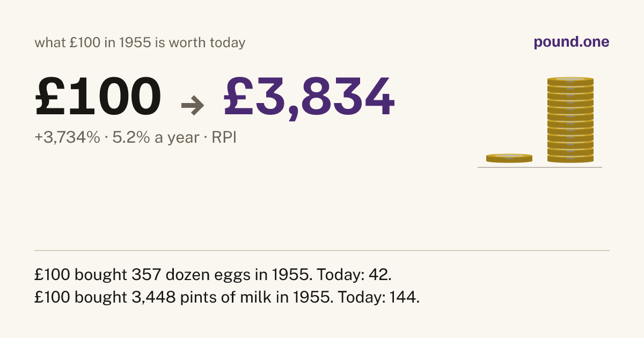This screenshot has height=338, width=644.
Task: Click the grey arrow between amounts
Action: pyautogui.click(x=193, y=107)
